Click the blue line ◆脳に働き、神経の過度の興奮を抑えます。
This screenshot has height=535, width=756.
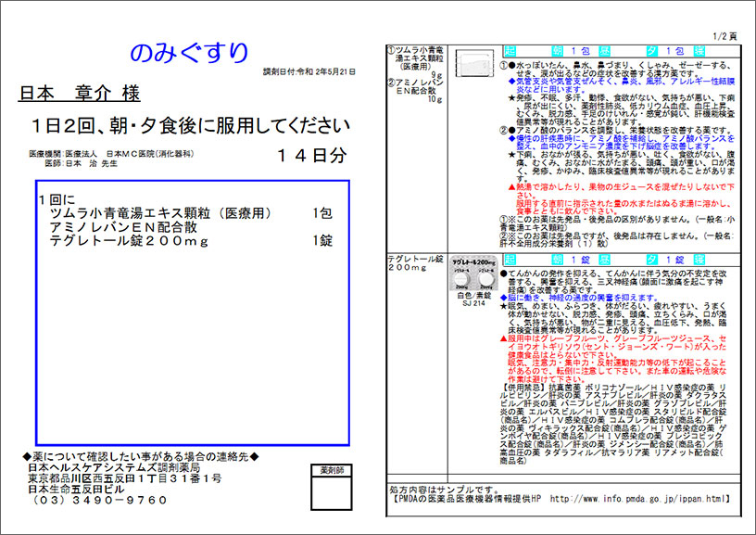pyautogui.click(x=579, y=298)
